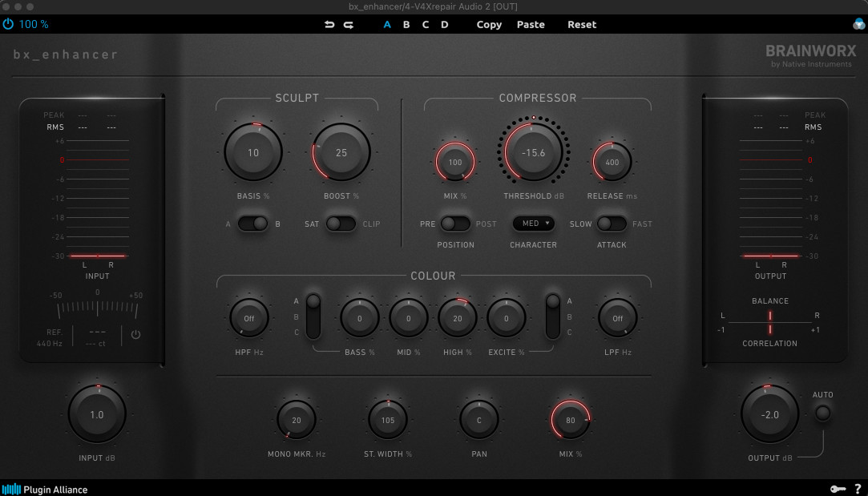Toggle the tuner power icon
The width and height of the screenshot is (868, 496).
(135, 334)
